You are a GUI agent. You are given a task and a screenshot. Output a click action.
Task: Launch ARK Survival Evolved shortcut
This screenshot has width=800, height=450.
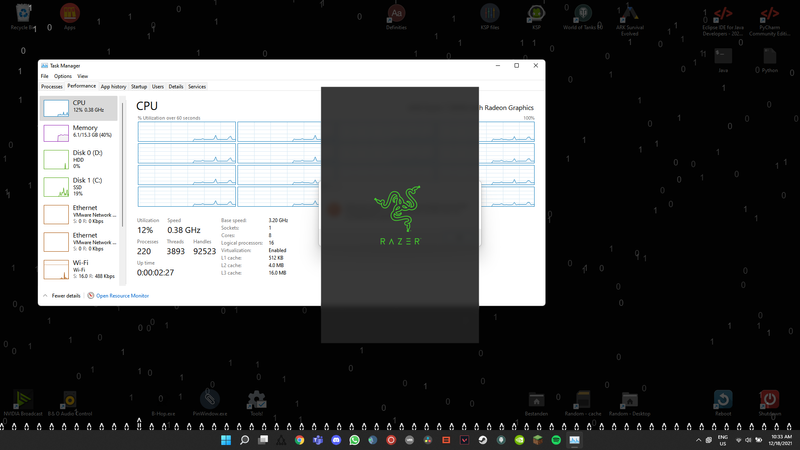630,20
